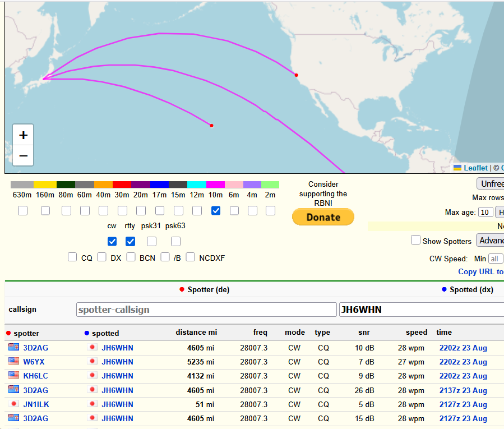Click the US flag icon beside W6YX

(x=13, y=361)
